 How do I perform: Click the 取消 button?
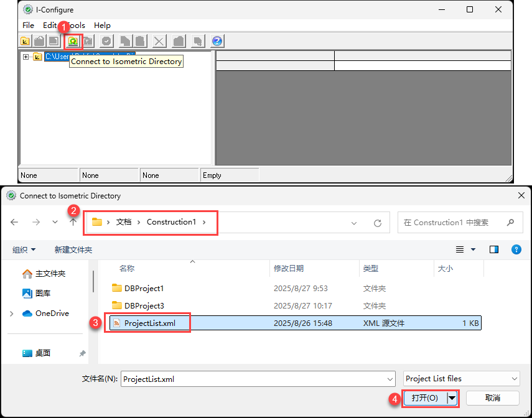tap(493, 398)
